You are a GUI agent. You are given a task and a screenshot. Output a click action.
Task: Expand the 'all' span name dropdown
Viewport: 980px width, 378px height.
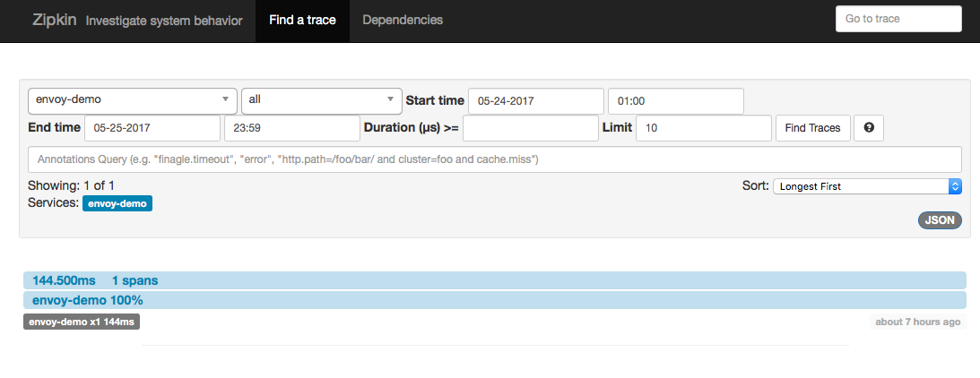click(x=322, y=101)
